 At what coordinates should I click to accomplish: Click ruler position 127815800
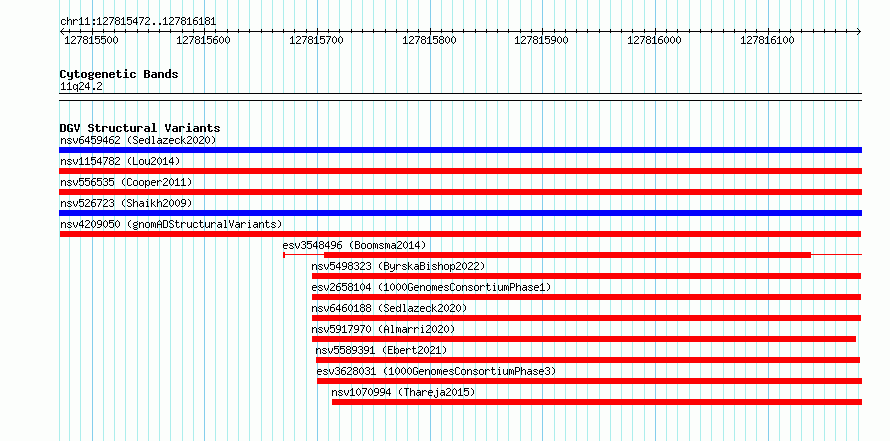click(x=429, y=40)
